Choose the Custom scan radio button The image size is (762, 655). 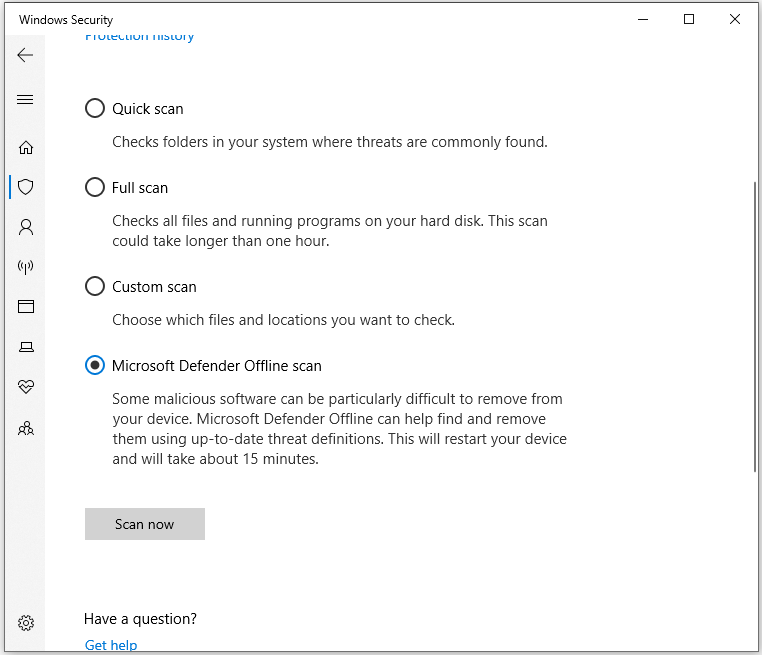[95, 287]
